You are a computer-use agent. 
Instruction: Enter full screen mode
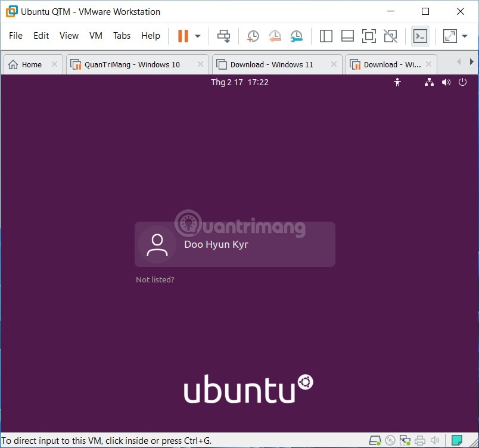pos(369,36)
